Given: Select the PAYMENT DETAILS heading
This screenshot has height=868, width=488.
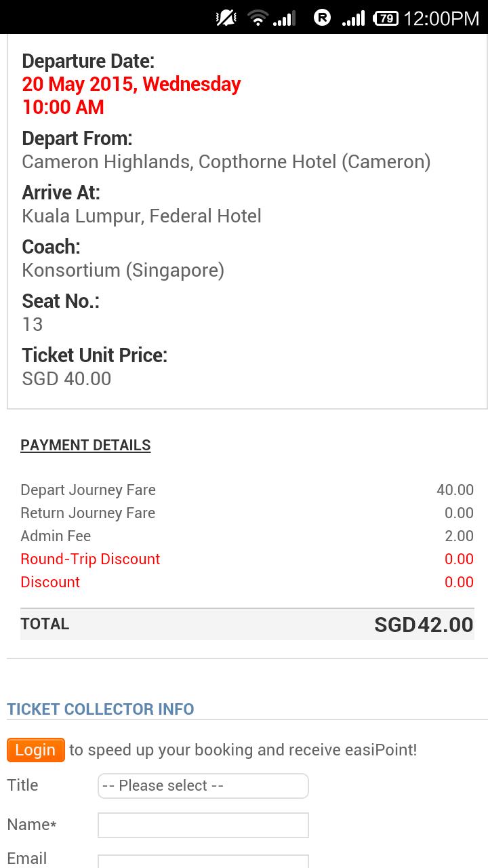Looking at the screenshot, I should (85, 446).
